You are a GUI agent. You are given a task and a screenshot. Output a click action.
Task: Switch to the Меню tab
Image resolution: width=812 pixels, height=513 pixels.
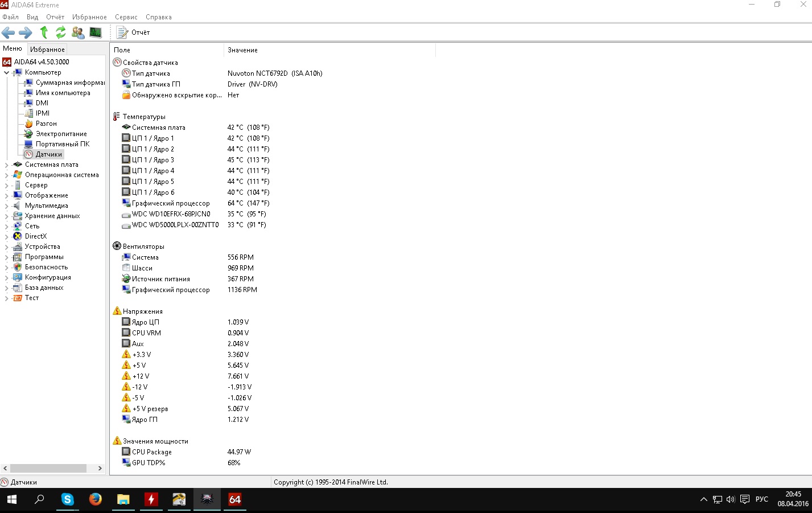coord(13,49)
